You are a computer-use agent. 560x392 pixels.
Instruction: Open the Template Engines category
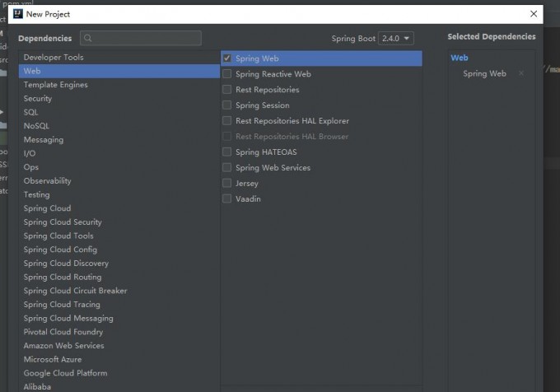pyautogui.click(x=119, y=85)
